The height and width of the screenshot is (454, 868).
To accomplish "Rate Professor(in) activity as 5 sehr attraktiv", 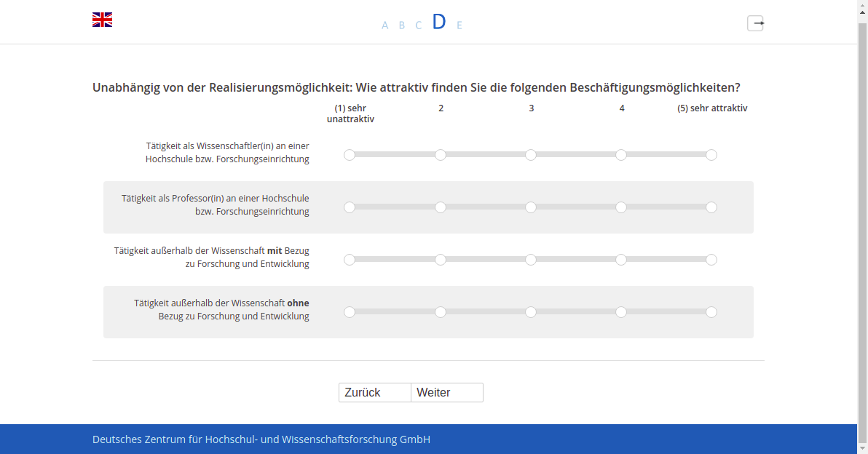I will 711,207.
